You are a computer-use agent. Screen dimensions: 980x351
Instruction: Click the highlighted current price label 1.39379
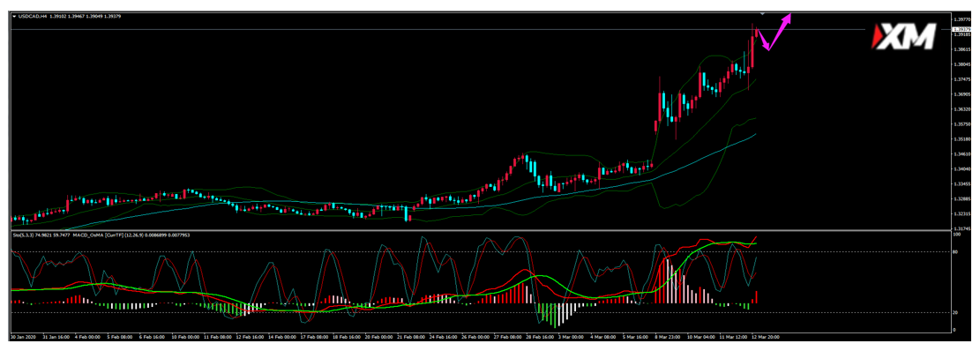point(961,29)
